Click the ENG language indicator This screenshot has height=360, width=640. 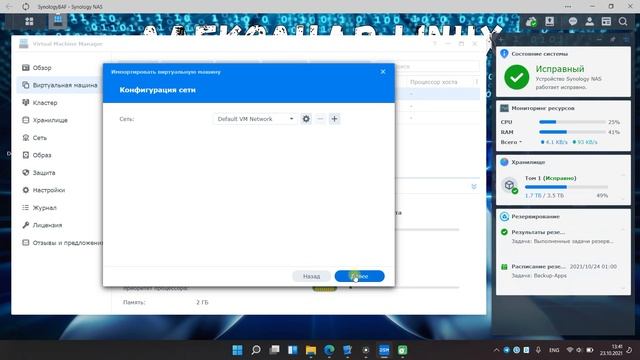pos(554,350)
